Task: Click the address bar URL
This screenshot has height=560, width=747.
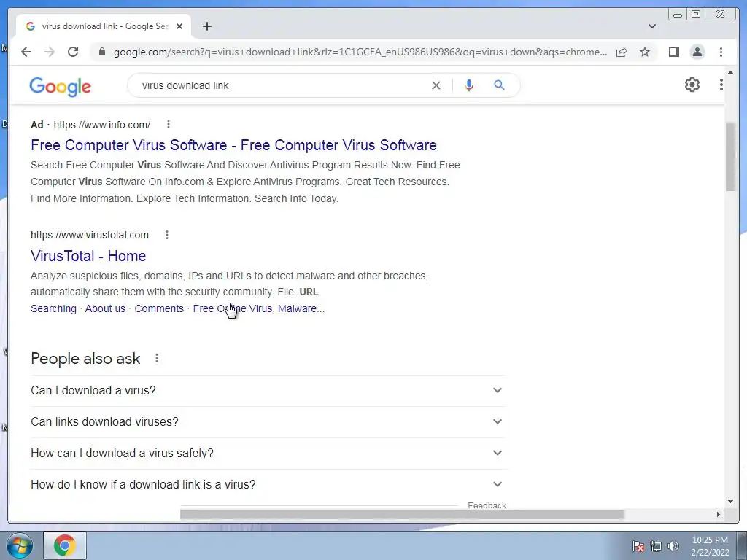Action: [360, 52]
